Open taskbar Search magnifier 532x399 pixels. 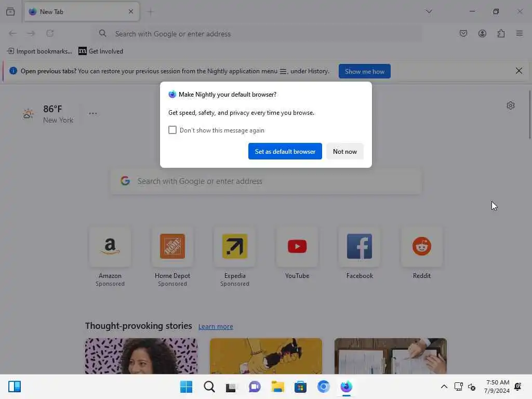(209, 387)
